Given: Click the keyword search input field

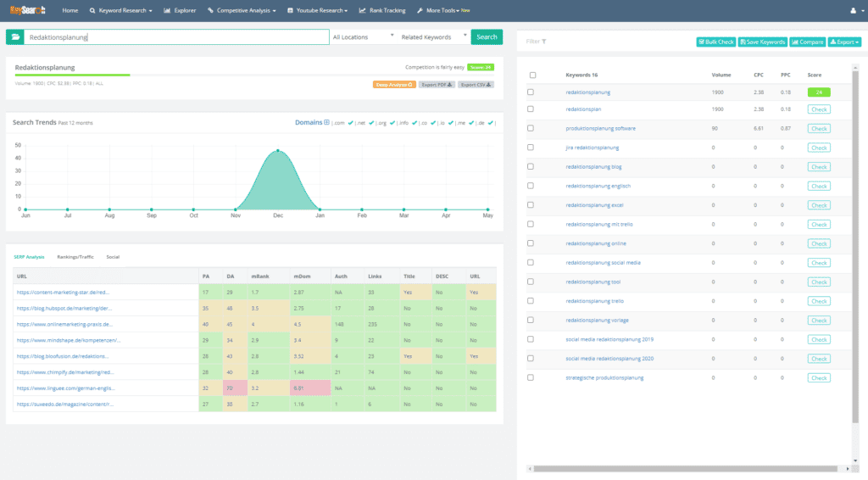Looking at the screenshot, I should (x=176, y=37).
